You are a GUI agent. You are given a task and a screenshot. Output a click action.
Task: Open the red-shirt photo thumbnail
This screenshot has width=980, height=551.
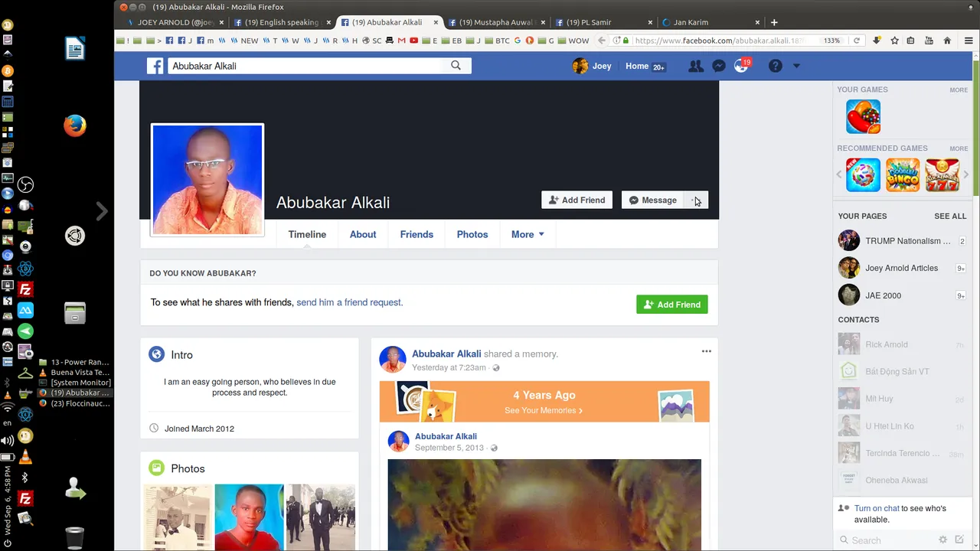[x=249, y=517]
